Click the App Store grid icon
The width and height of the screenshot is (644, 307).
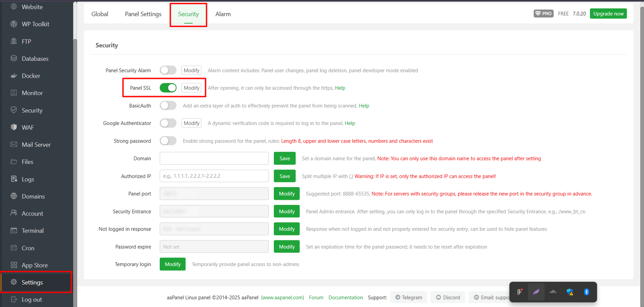14,265
